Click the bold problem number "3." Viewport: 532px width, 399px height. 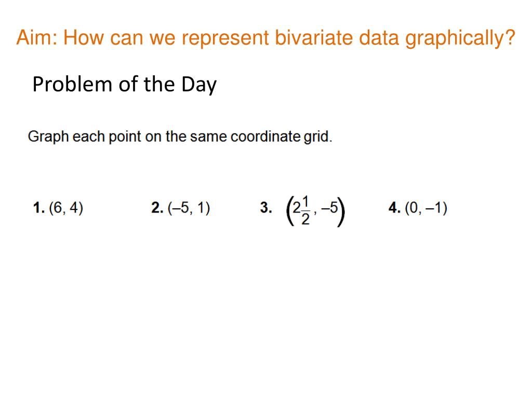click(x=266, y=208)
